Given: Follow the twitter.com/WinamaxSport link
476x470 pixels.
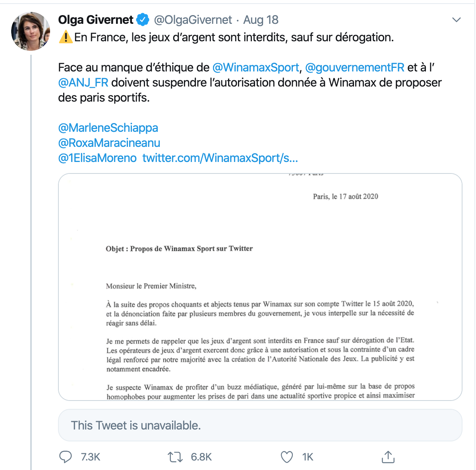Looking at the screenshot, I should (x=220, y=158).
